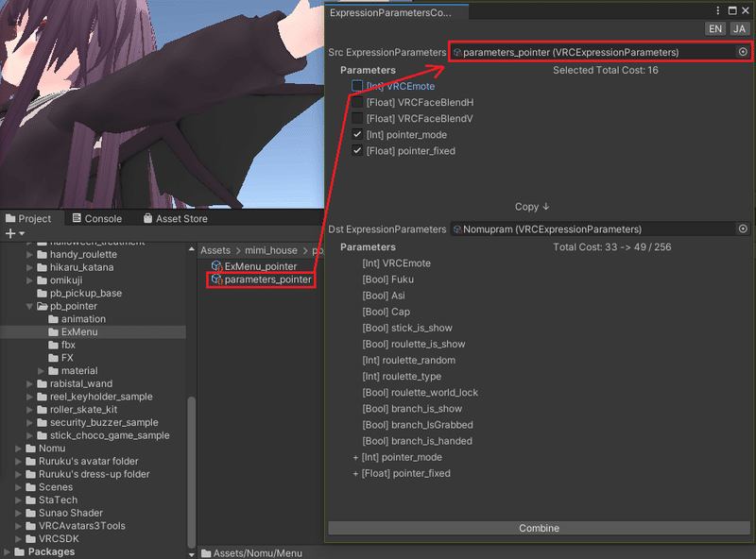This screenshot has width=756, height=559.
Task: Switch to the Console tab
Action: point(97,218)
